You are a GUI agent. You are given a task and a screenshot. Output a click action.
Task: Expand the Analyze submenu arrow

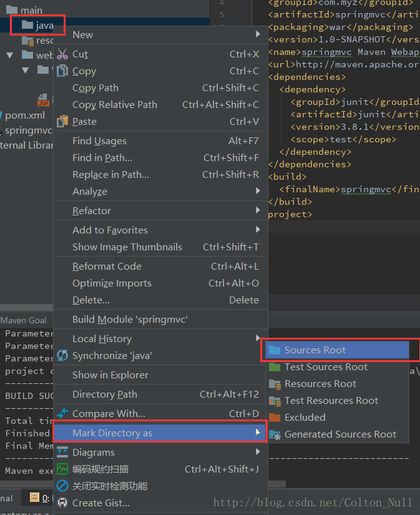258,191
